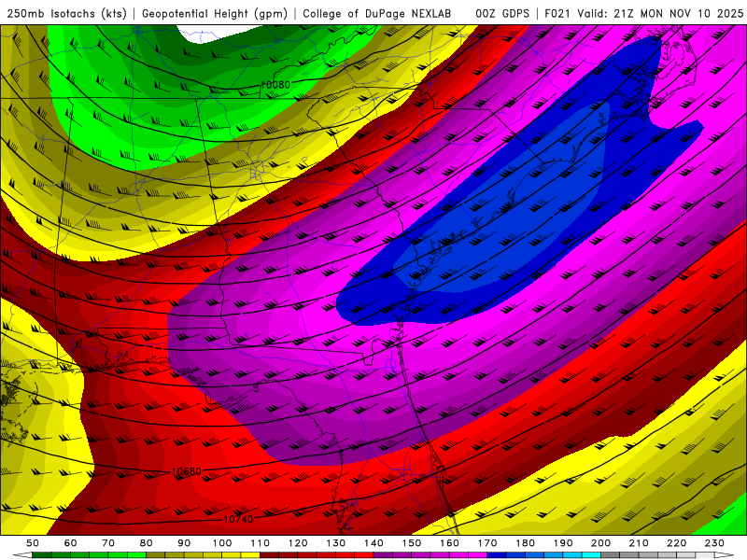Click the 10080 height contour label
Viewport: 747px width, 560px height.
(275, 85)
